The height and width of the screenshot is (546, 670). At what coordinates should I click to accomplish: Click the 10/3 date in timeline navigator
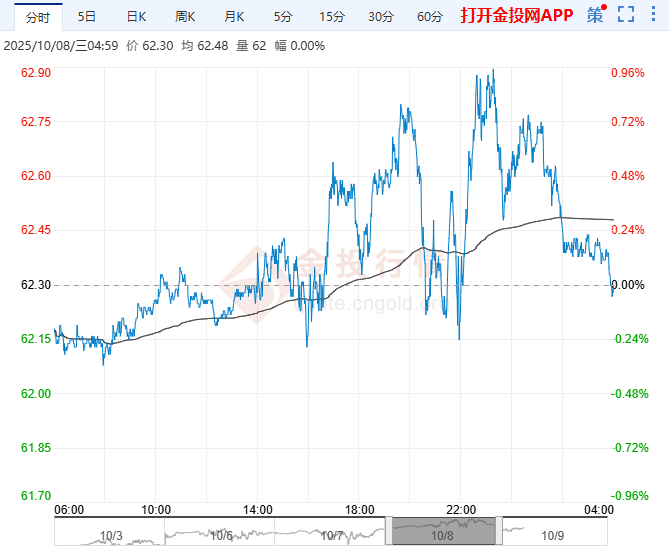click(x=111, y=536)
